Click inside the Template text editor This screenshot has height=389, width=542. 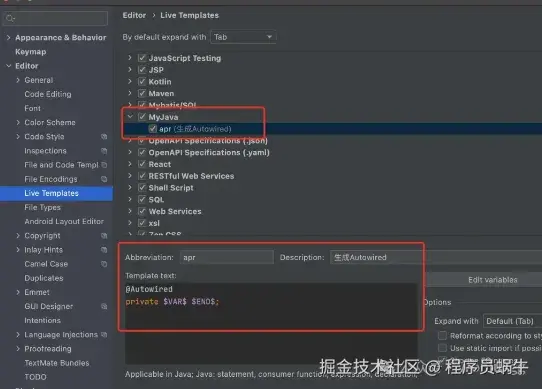click(271, 323)
